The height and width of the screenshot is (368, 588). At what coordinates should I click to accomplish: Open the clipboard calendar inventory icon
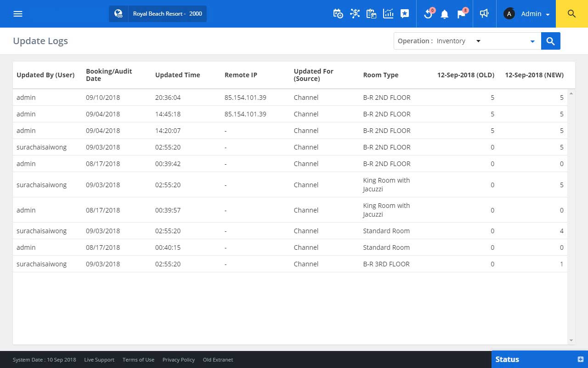371,14
